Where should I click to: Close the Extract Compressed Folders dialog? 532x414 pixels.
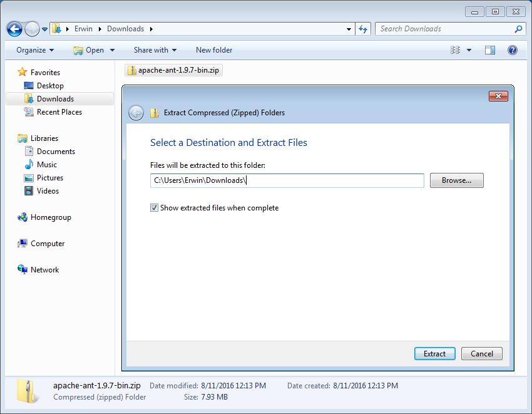498,96
